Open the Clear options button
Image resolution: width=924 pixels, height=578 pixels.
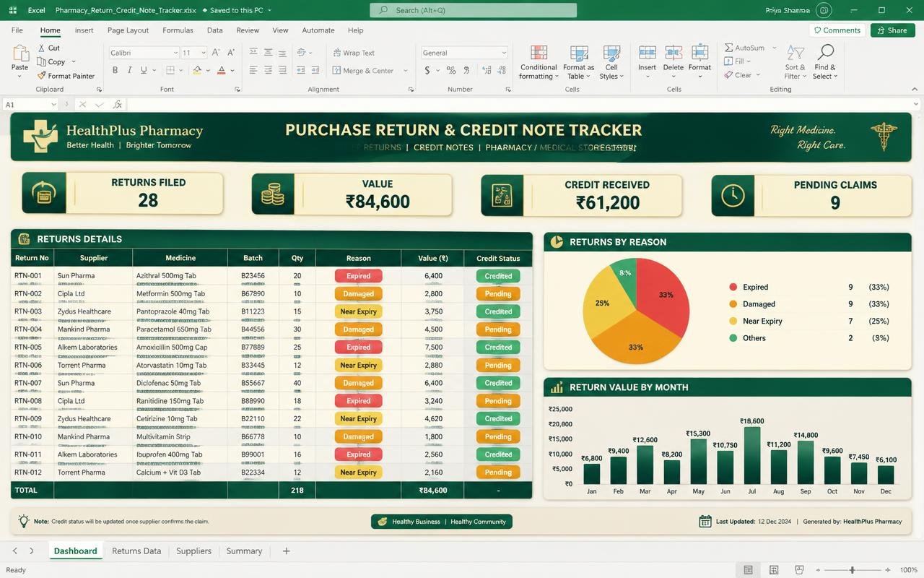741,75
